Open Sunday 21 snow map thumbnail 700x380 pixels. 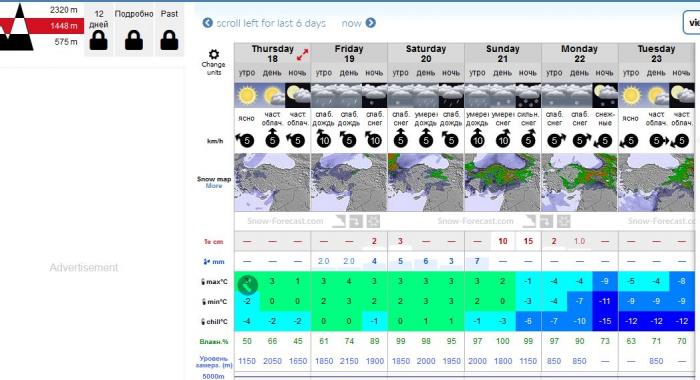503,182
